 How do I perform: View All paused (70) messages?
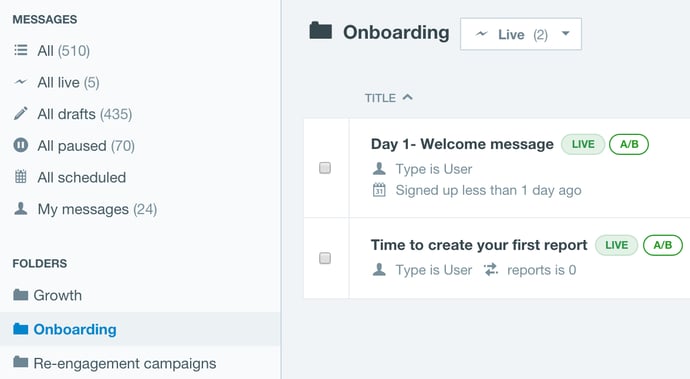coord(86,146)
